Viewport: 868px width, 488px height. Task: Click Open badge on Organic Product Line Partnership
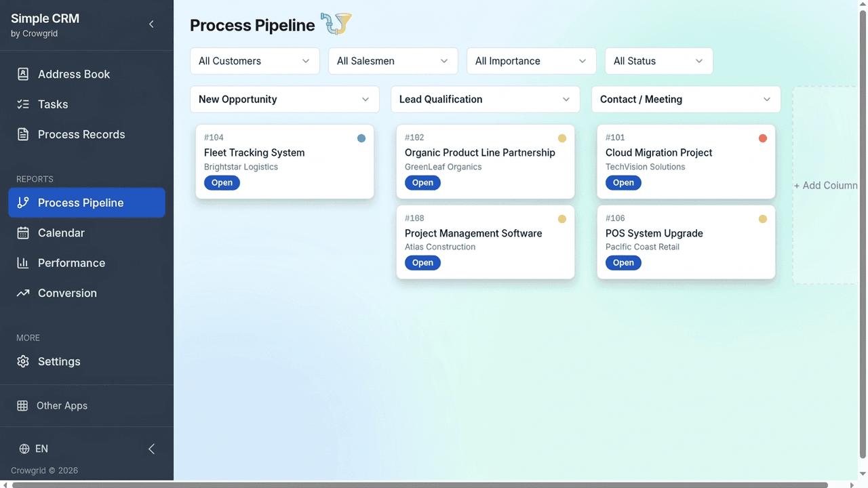422,182
